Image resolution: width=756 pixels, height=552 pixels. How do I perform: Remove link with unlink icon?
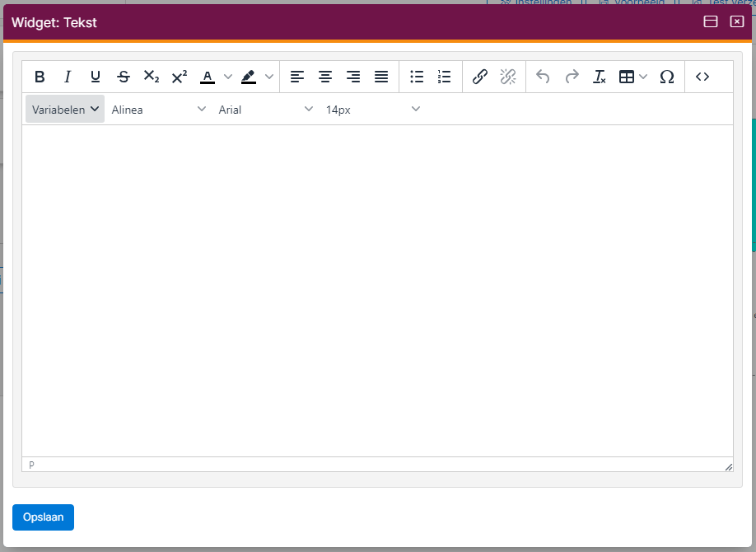tap(507, 77)
